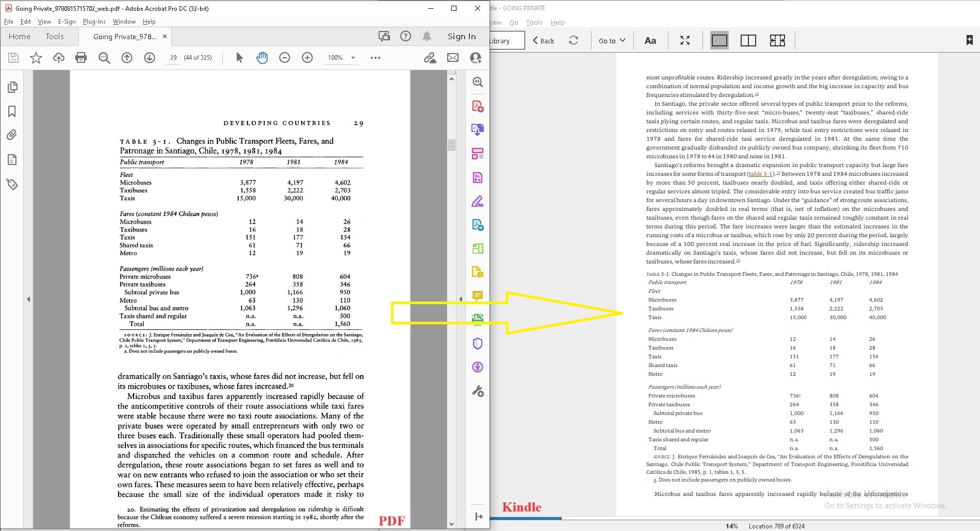This screenshot has height=531, width=980.
Task: Enable single-column reading layout in Kindle
Action: 720,40
